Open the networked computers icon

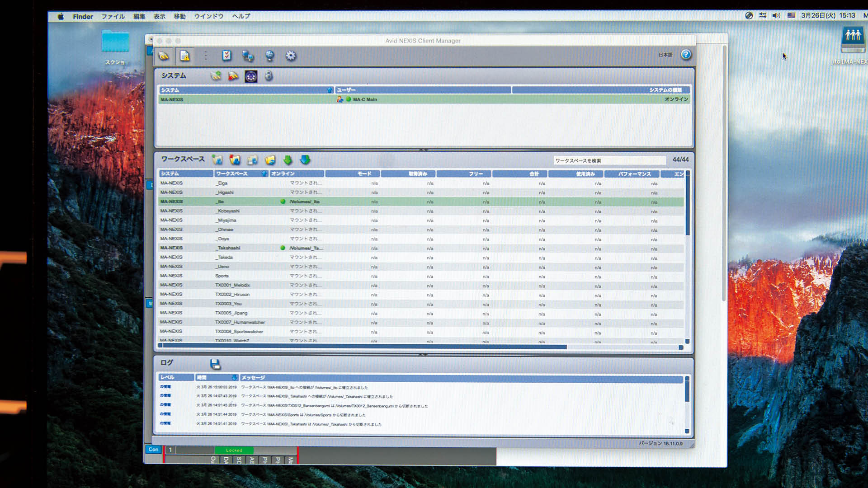[x=248, y=56]
